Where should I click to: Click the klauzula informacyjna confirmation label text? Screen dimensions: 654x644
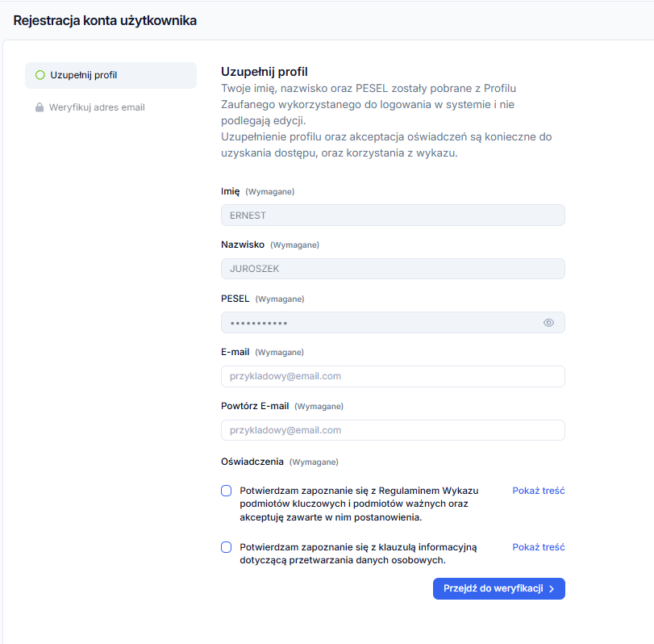(358, 553)
